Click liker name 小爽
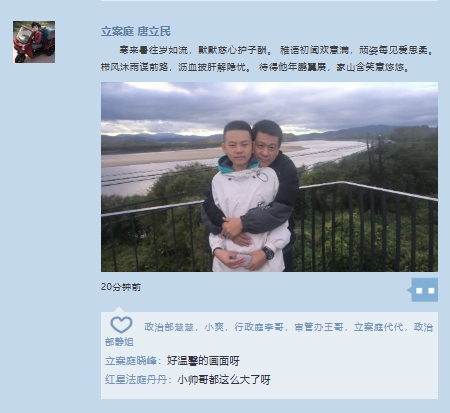 coord(214,327)
